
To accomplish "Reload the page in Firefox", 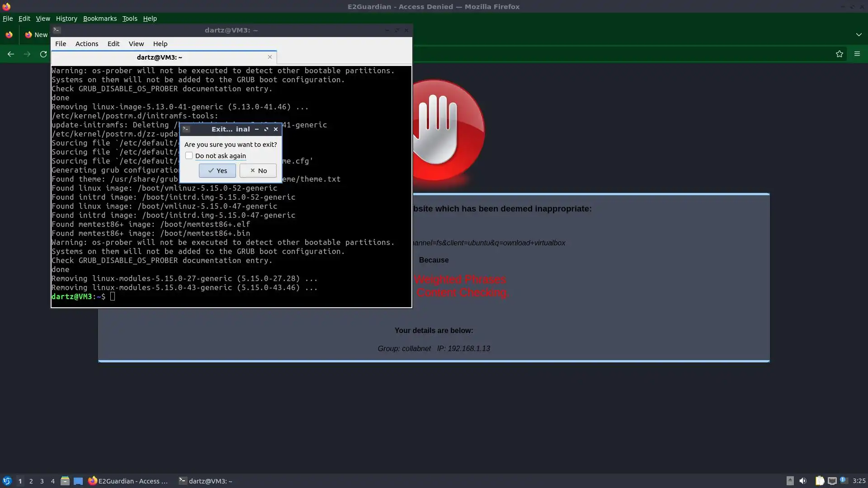I will (43, 54).
